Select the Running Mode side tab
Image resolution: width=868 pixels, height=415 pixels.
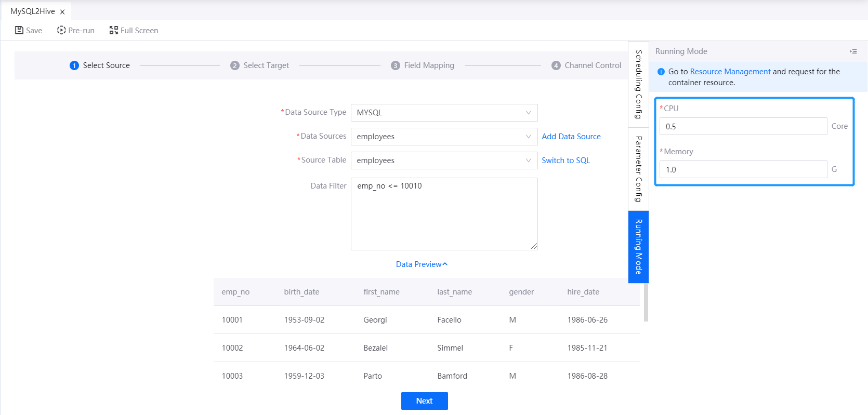pyautogui.click(x=639, y=247)
